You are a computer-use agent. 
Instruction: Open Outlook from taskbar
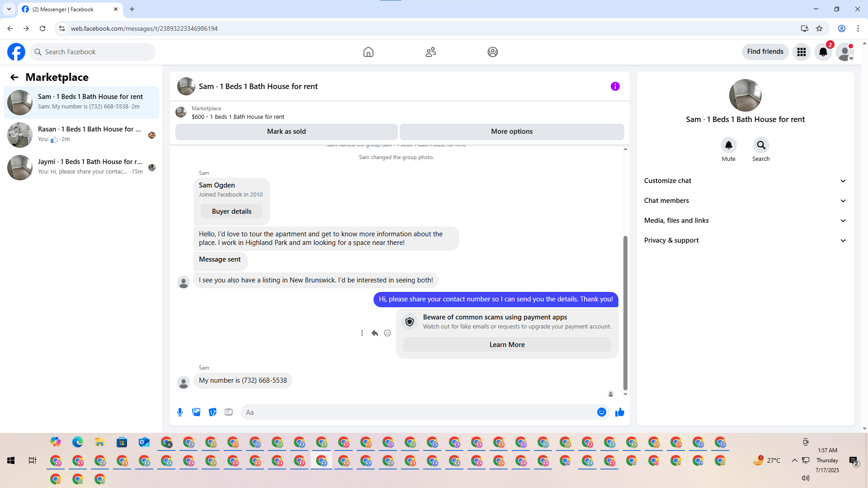coord(144,442)
